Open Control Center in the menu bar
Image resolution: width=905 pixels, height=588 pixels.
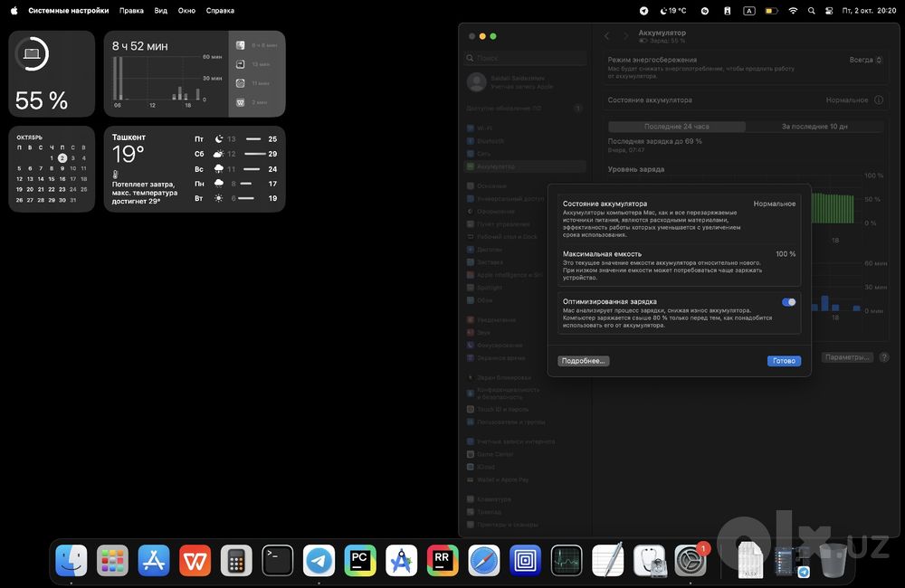829,10
